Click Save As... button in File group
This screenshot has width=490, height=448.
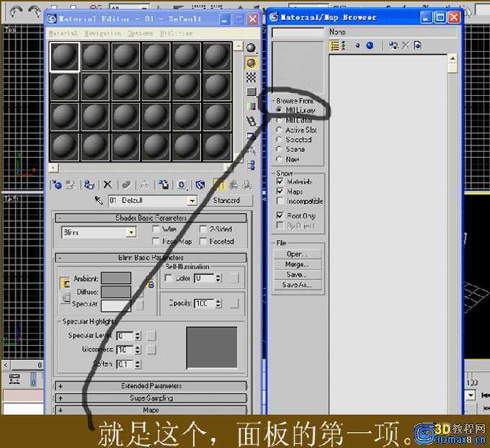pos(297,285)
